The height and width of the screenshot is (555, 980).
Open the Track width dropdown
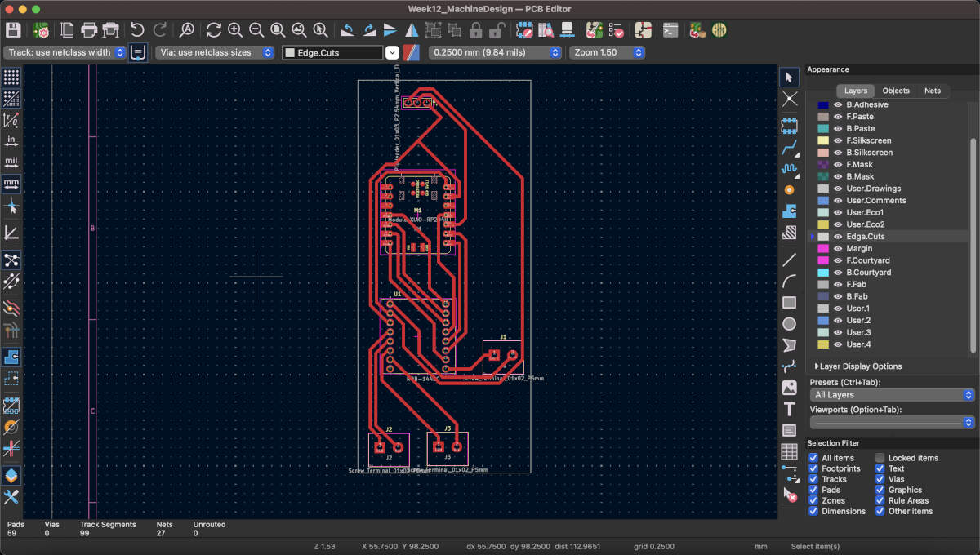65,52
